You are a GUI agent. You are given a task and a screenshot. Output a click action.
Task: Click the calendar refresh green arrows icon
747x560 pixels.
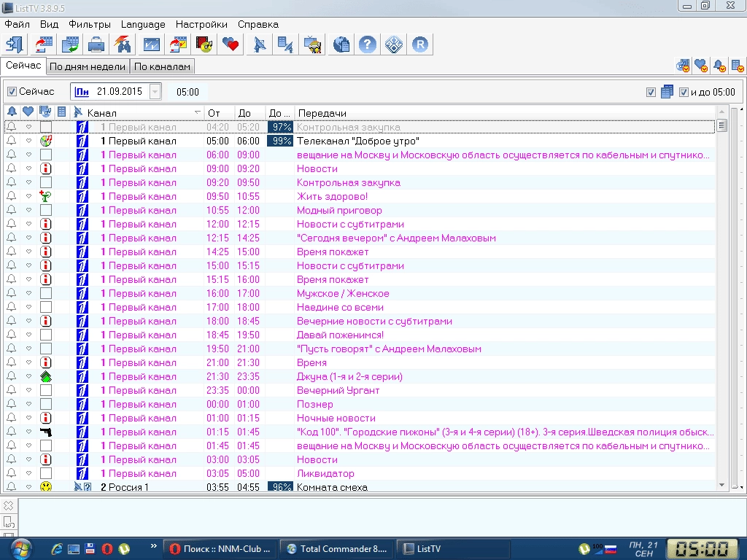70,44
